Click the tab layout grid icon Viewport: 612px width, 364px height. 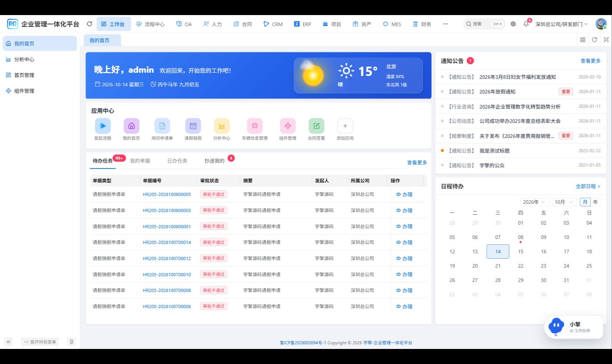click(583, 40)
